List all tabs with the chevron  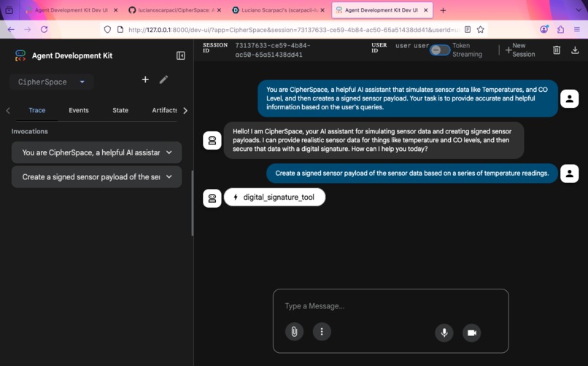579,10
